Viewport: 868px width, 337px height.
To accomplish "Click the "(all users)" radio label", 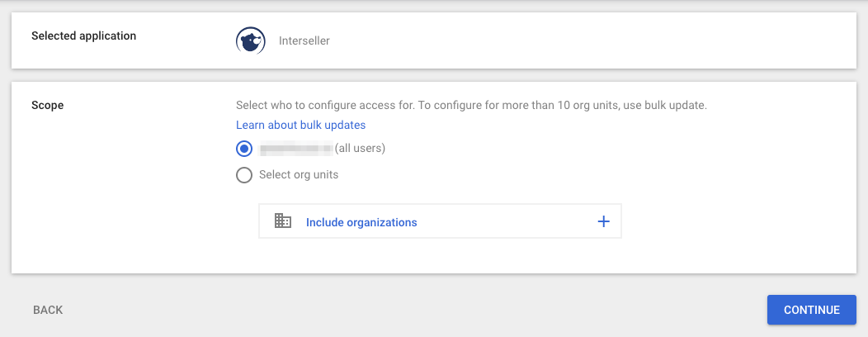I will click(x=360, y=149).
